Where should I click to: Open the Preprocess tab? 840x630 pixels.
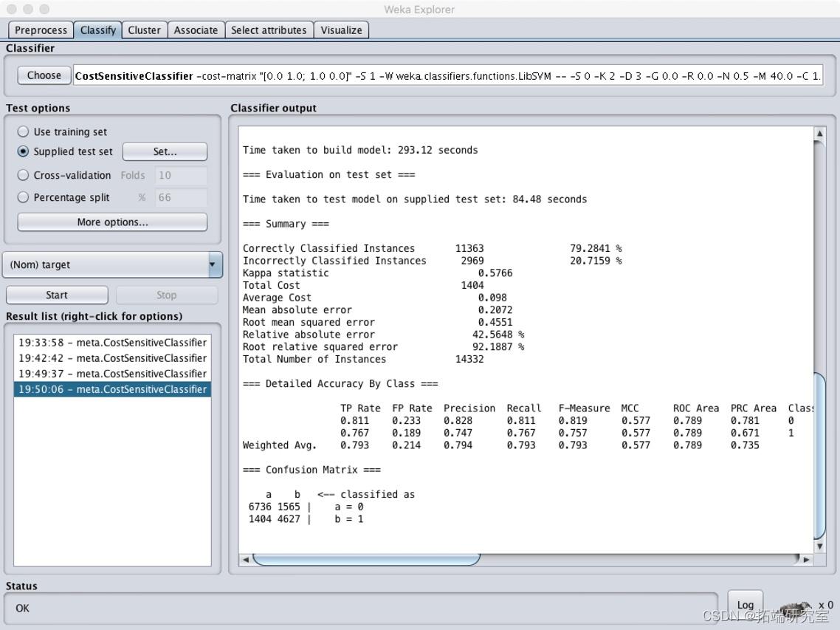click(x=41, y=30)
